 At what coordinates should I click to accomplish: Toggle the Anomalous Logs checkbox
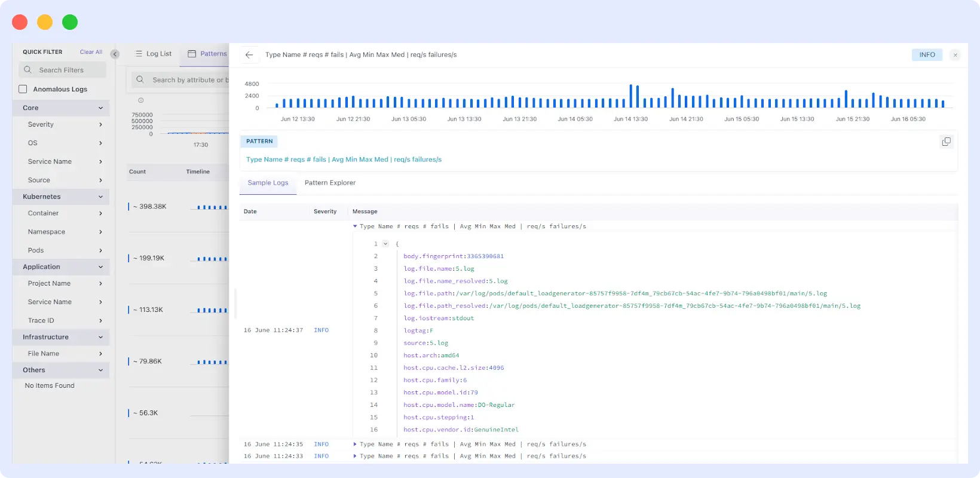click(23, 89)
